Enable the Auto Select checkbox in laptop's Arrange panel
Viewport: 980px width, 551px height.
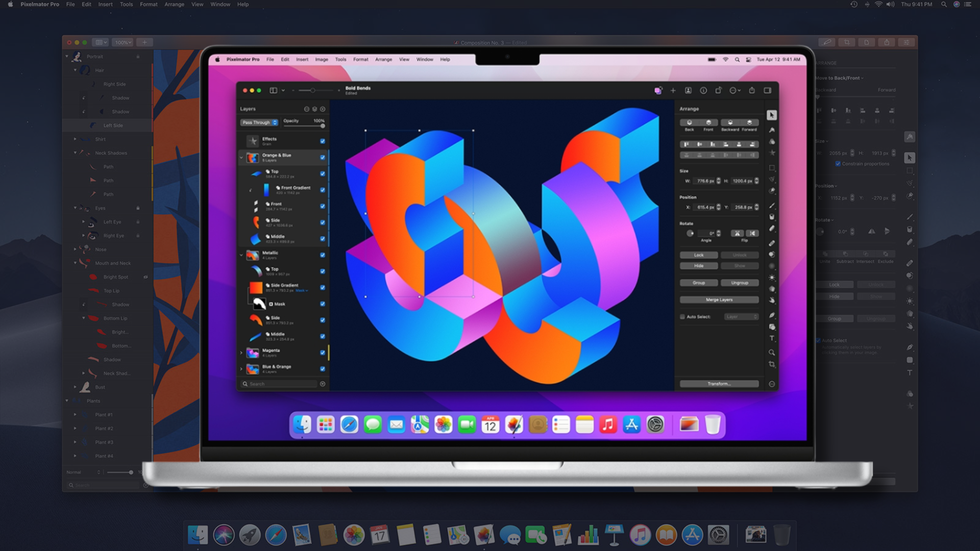click(x=682, y=317)
